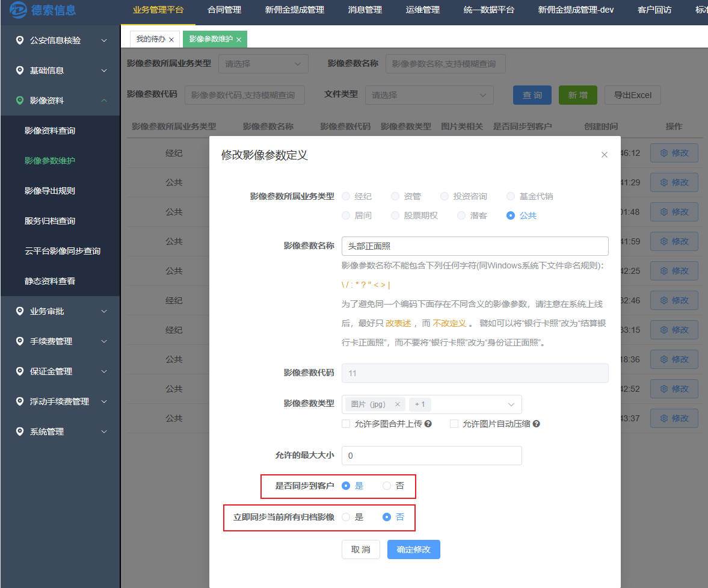Open 影像导出规则 in the sidebar
Screen dimensions: 708x588
(50, 191)
